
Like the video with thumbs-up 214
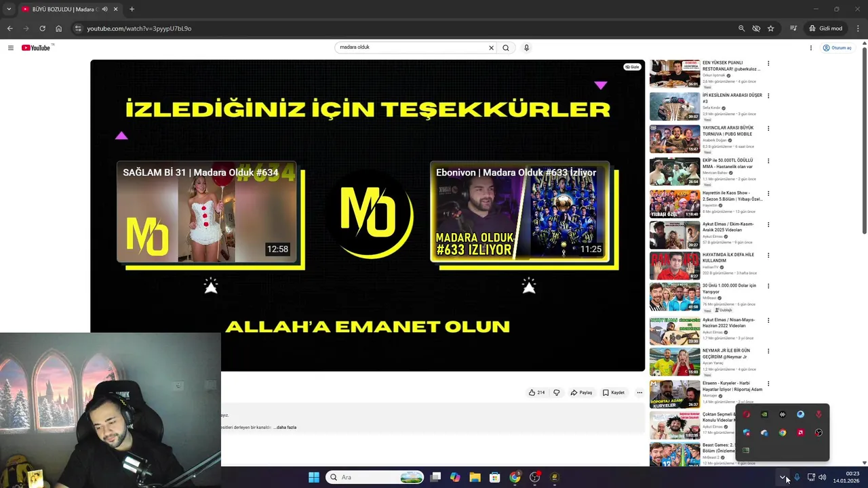point(537,392)
